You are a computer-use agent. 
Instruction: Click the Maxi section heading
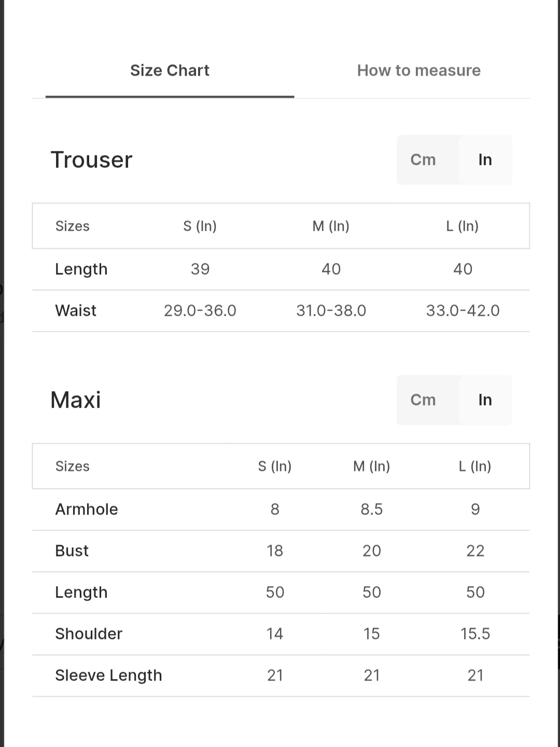[76, 400]
